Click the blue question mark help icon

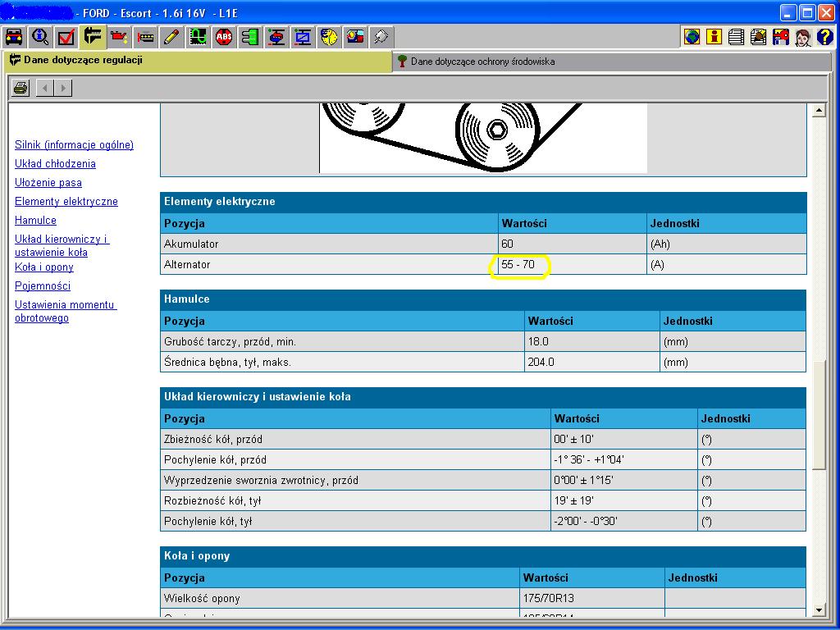coord(824,37)
